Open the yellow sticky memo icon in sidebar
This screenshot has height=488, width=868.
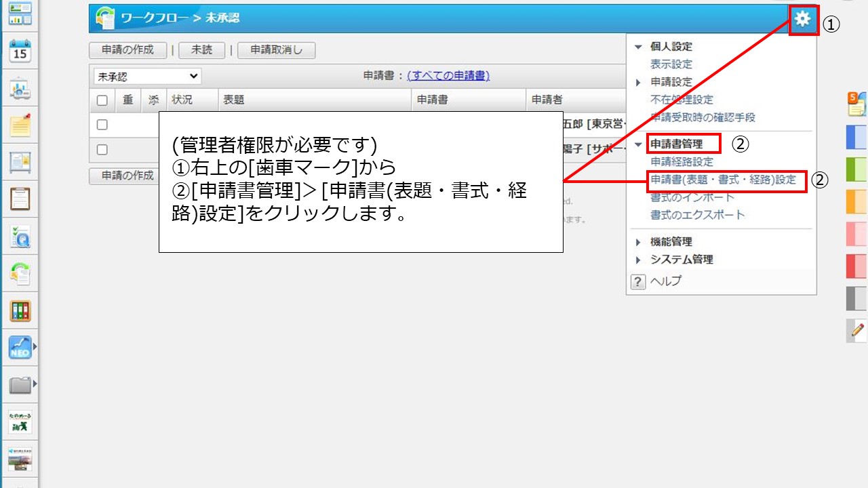tap(20, 125)
